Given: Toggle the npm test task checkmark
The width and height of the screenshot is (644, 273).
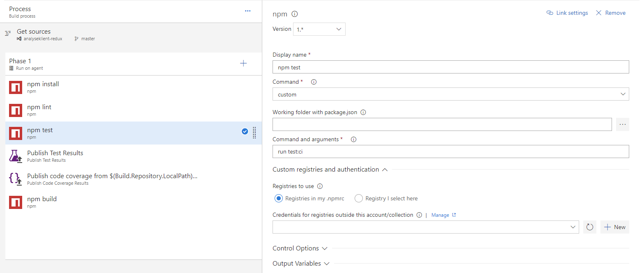Looking at the screenshot, I should (x=245, y=131).
